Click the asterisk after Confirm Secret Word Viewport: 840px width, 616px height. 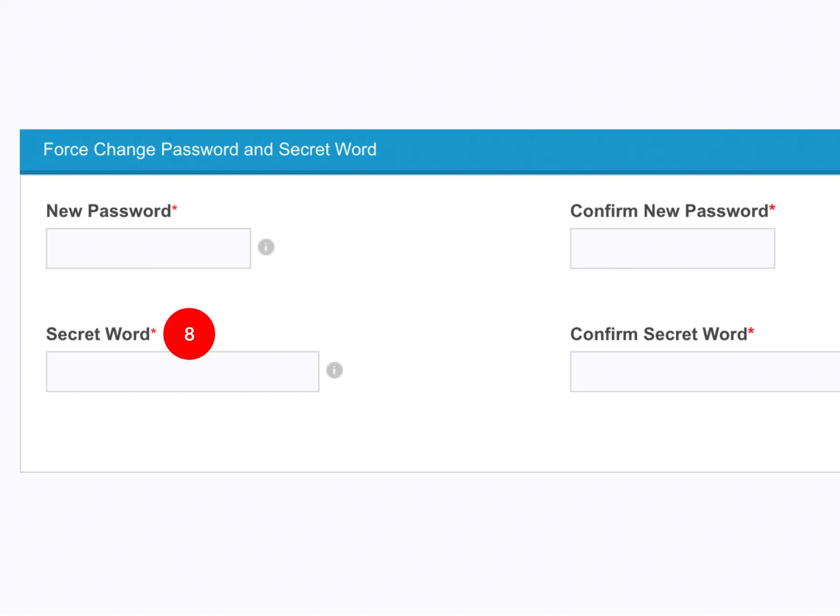pyautogui.click(x=751, y=331)
